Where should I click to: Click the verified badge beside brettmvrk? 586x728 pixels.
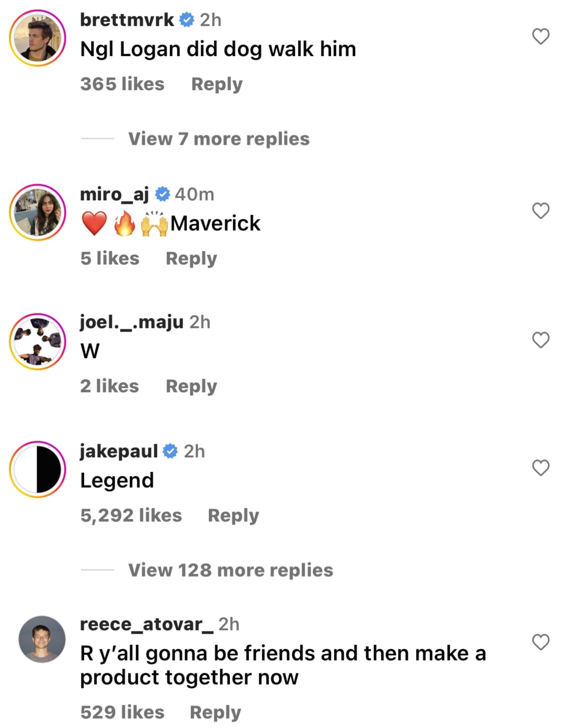[187, 21]
